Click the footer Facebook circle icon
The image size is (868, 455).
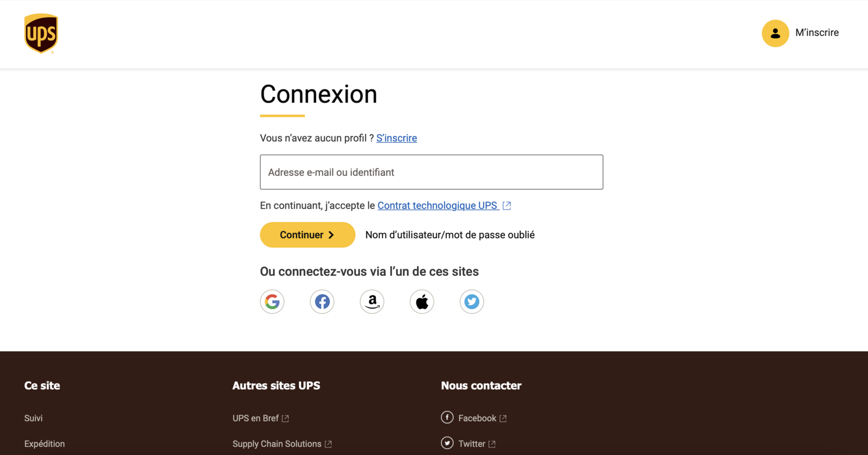point(447,417)
